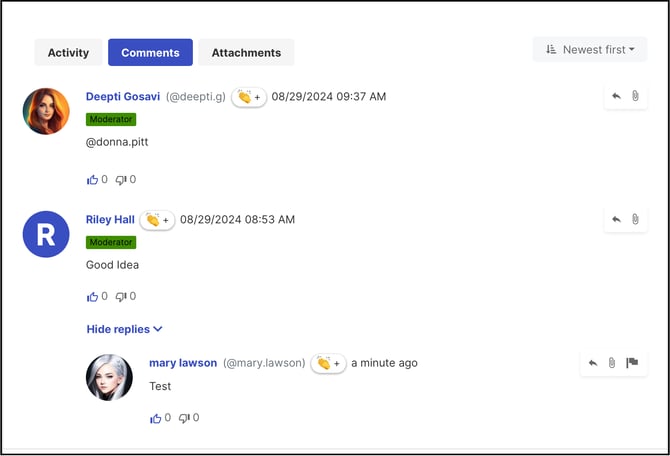
Task: Collapse replies with Hide replies
Action: (x=124, y=329)
